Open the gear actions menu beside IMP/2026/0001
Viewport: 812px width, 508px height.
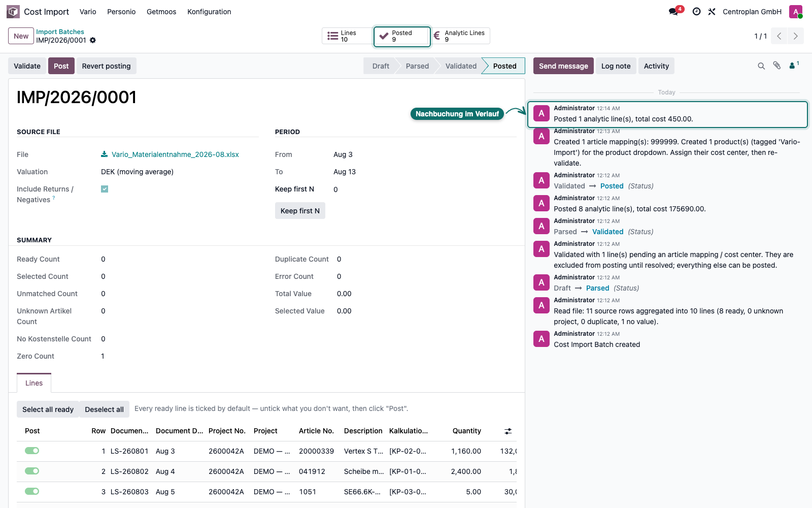click(x=93, y=40)
